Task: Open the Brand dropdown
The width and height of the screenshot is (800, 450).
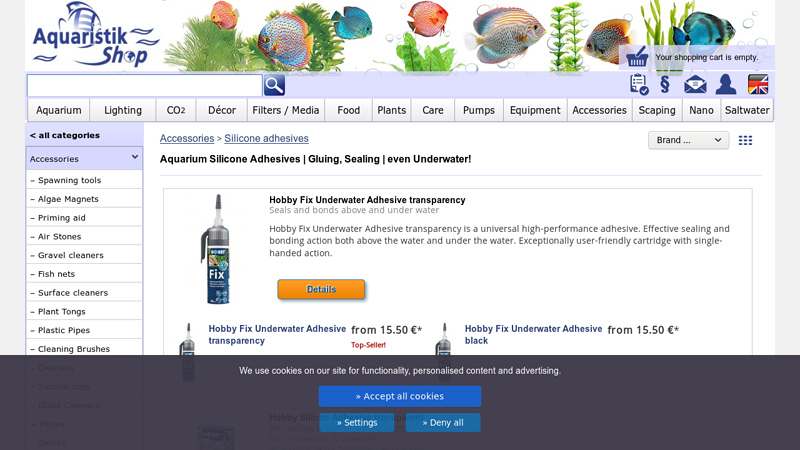Action: tap(688, 140)
